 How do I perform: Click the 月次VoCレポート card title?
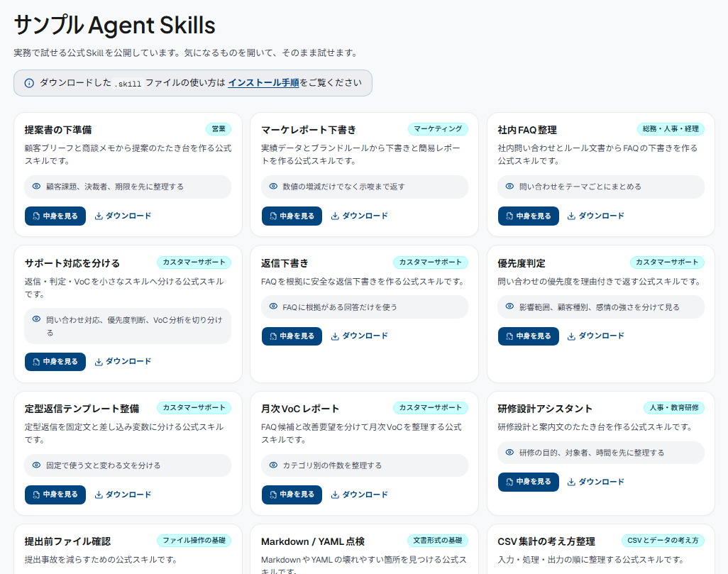tap(300, 409)
